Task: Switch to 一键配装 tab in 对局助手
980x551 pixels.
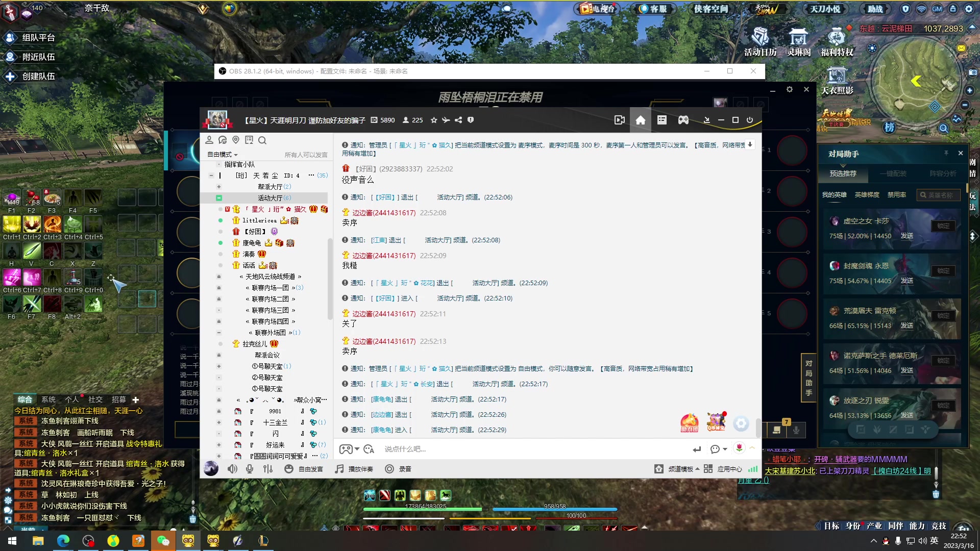Action: (x=893, y=173)
